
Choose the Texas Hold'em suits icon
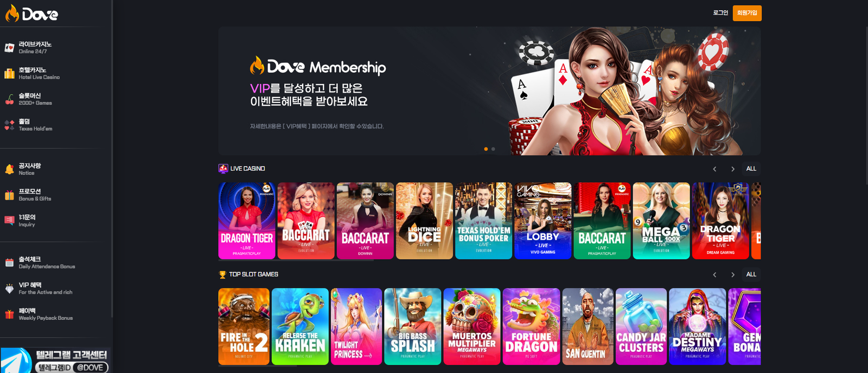tap(9, 125)
